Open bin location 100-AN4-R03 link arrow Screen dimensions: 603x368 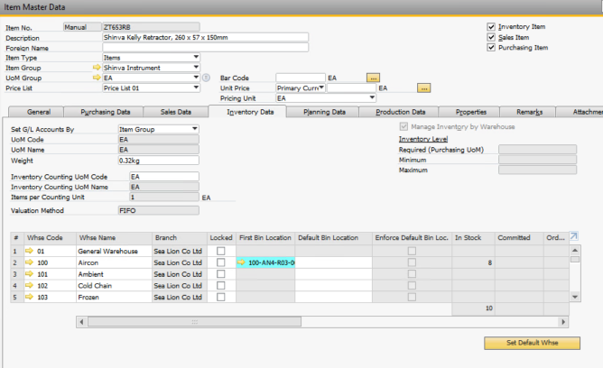click(x=242, y=263)
